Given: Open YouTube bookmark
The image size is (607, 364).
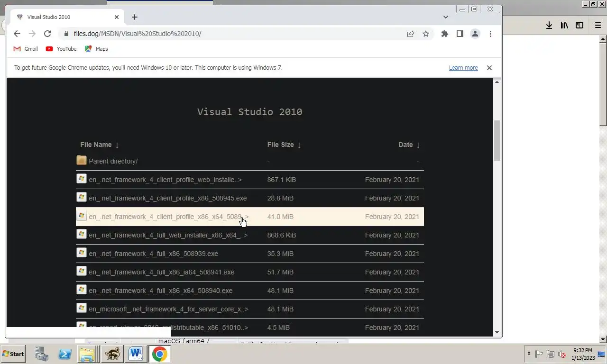Looking at the screenshot, I should [61, 49].
